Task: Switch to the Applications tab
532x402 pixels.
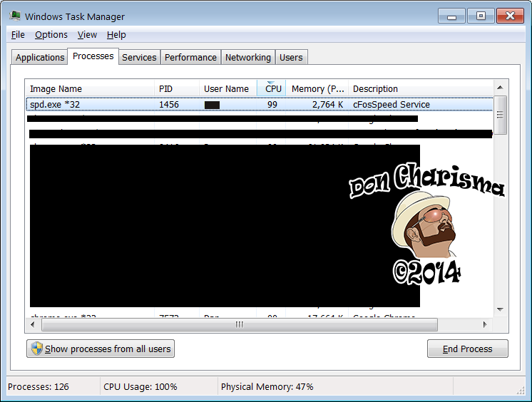Action: (40, 57)
